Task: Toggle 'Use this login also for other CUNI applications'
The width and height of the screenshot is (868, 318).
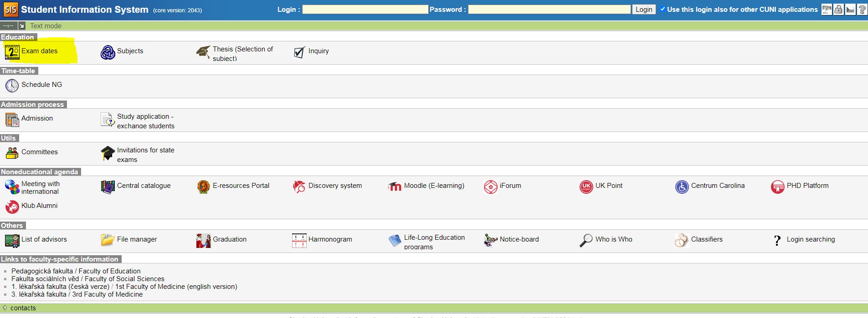Action: point(663,9)
